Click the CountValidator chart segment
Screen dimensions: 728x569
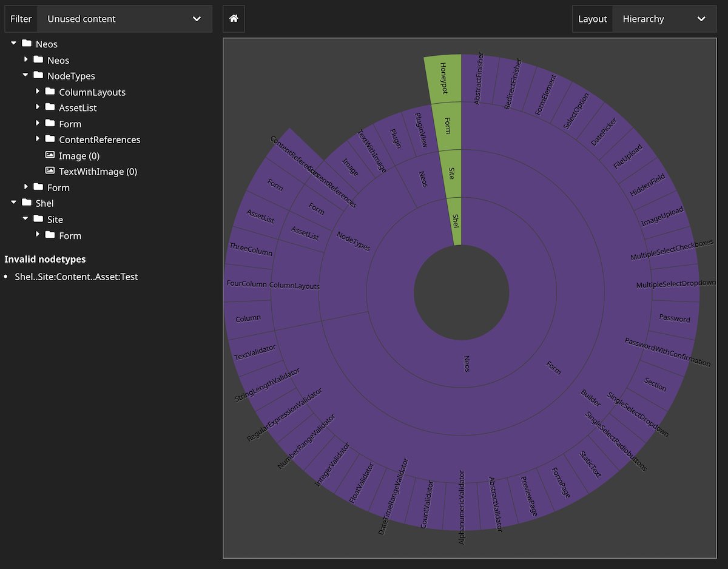point(428,505)
